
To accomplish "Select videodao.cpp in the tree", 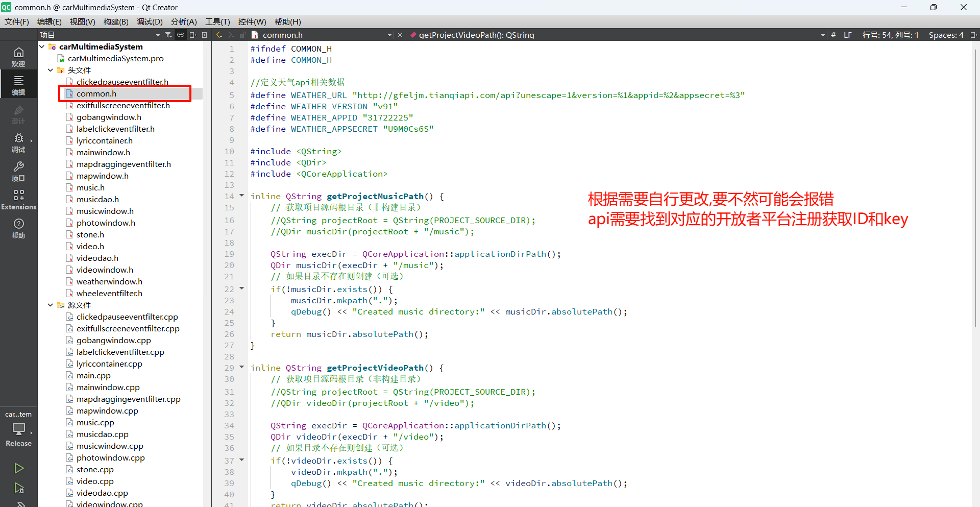I will tap(102, 493).
